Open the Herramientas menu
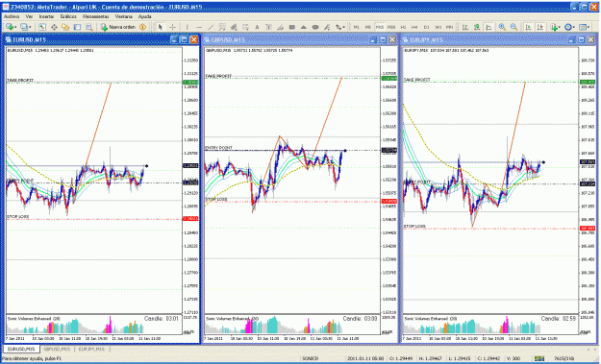This screenshot has width=601, height=364. (x=96, y=16)
